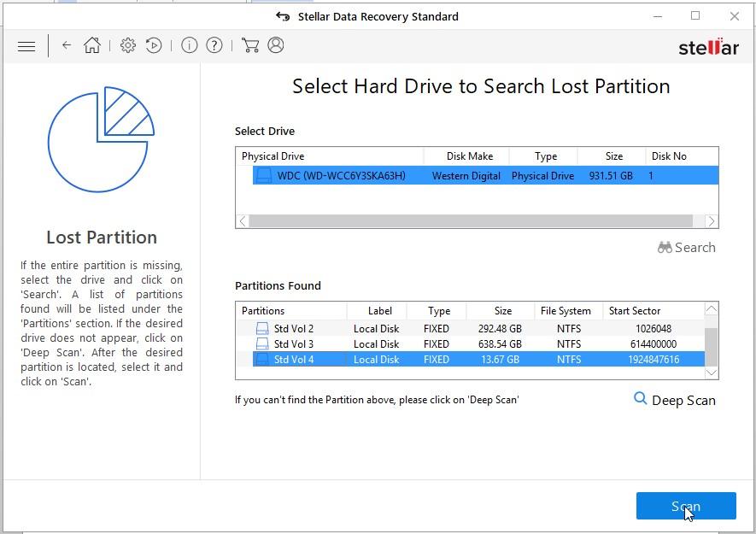Open the help question mark icon
756x534 pixels.
[x=214, y=45]
